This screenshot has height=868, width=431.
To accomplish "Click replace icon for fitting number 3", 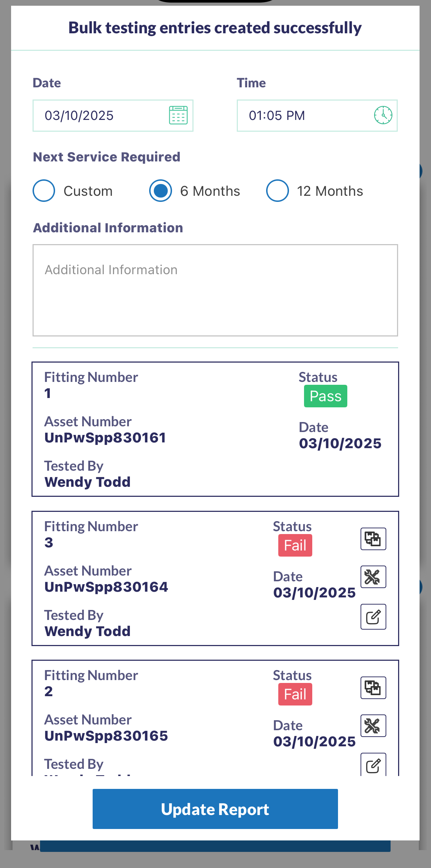I will 373,539.
